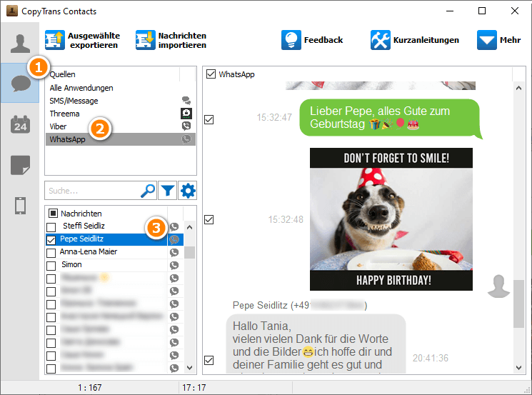Click the Threema lock icon
This screenshot has height=395, width=532.
pyautogui.click(x=186, y=114)
